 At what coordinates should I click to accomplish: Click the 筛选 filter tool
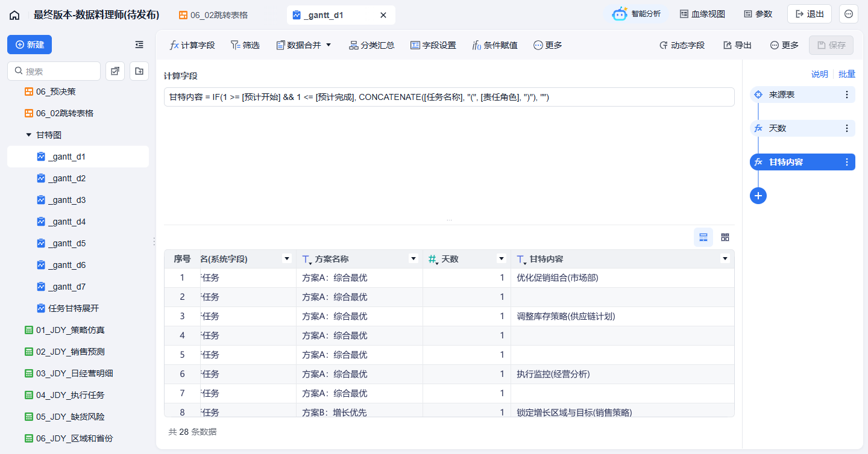(x=245, y=45)
